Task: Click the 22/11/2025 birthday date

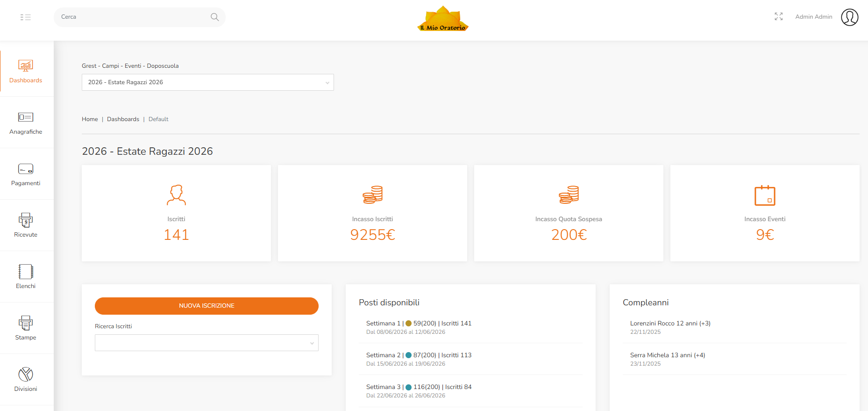Action: (645, 332)
